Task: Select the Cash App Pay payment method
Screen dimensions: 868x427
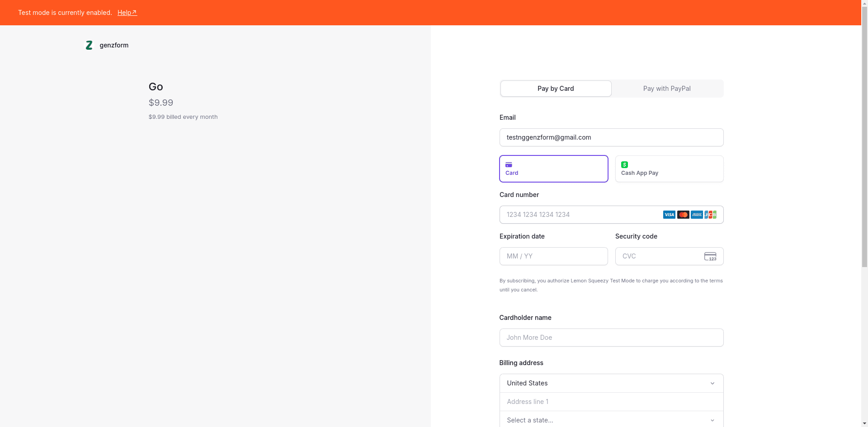Action: pos(669,169)
